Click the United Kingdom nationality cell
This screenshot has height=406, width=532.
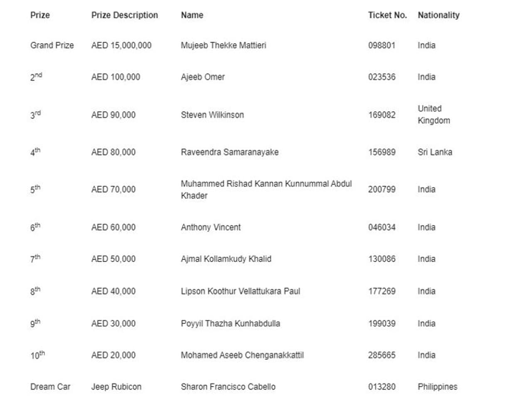[x=433, y=114]
